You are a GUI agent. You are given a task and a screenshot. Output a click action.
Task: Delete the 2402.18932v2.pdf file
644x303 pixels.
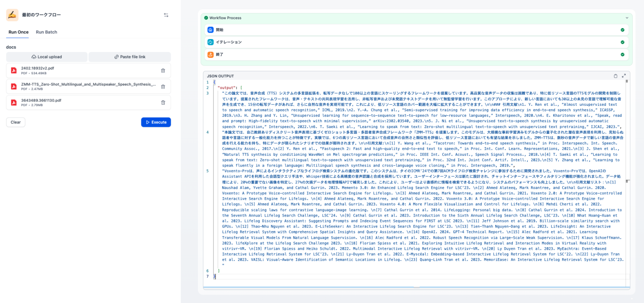pyautogui.click(x=163, y=71)
